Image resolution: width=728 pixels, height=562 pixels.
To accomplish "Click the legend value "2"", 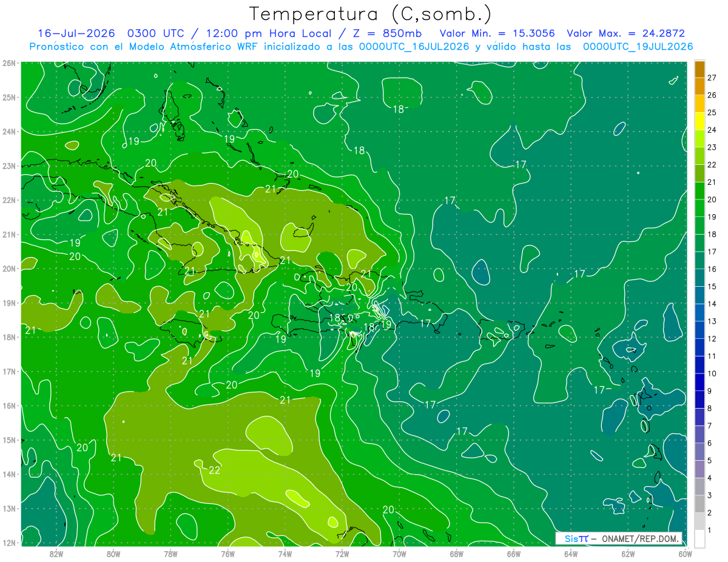I will [710, 513].
